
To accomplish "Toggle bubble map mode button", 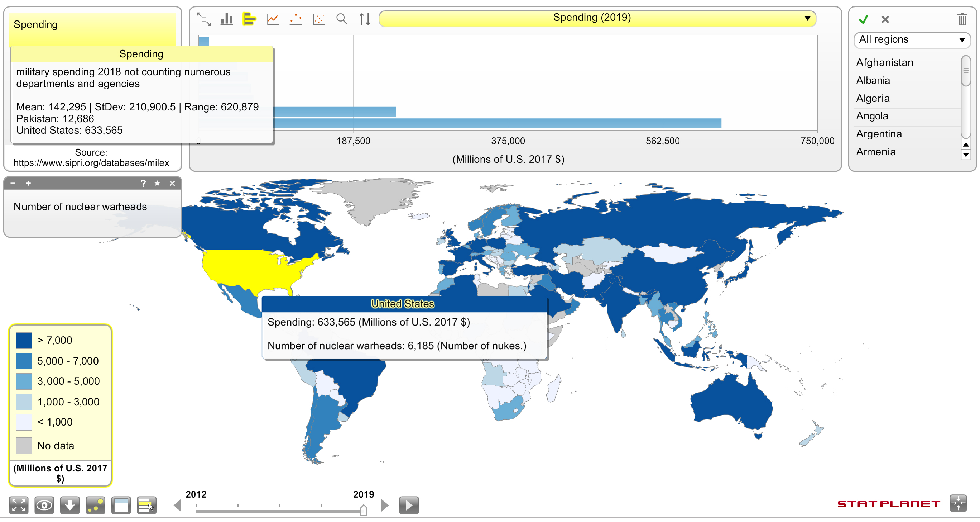I will tap(95, 505).
